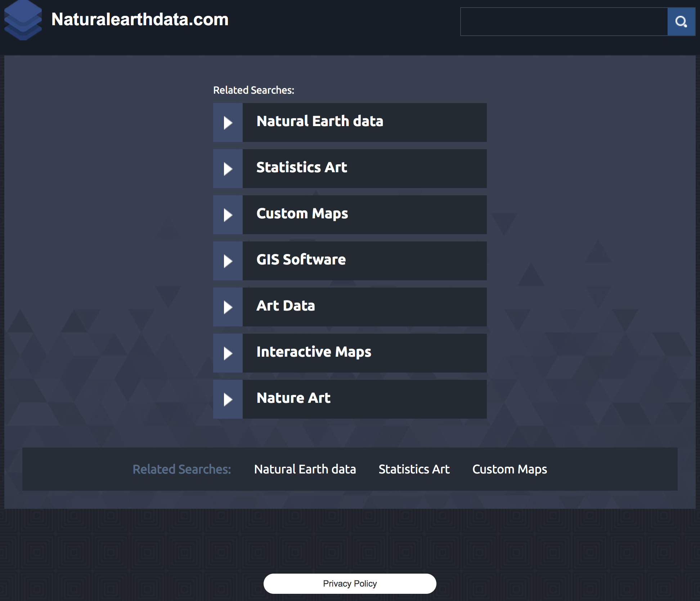
Task: Click the arrow icon beside Natural Earth data
Action: (228, 123)
